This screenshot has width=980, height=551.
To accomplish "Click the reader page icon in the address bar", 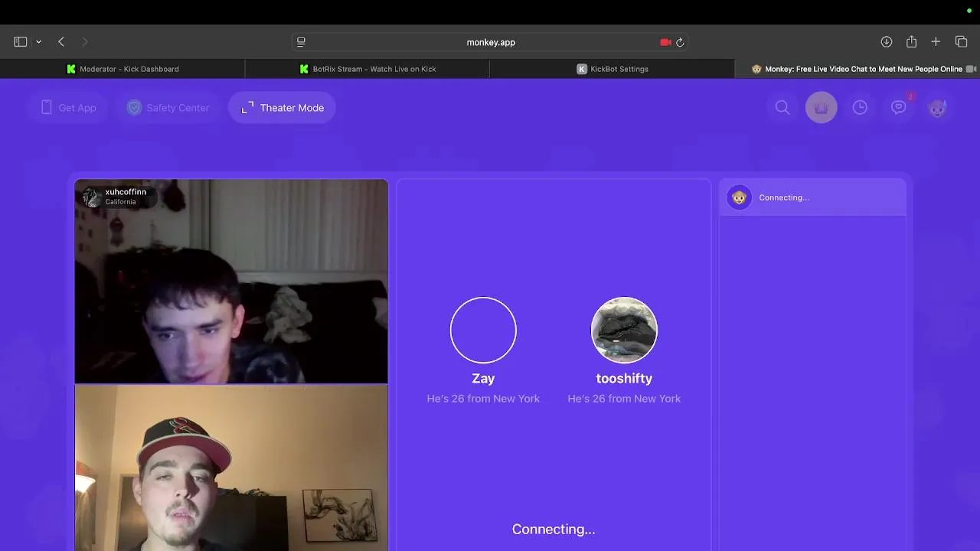I will (x=301, y=42).
